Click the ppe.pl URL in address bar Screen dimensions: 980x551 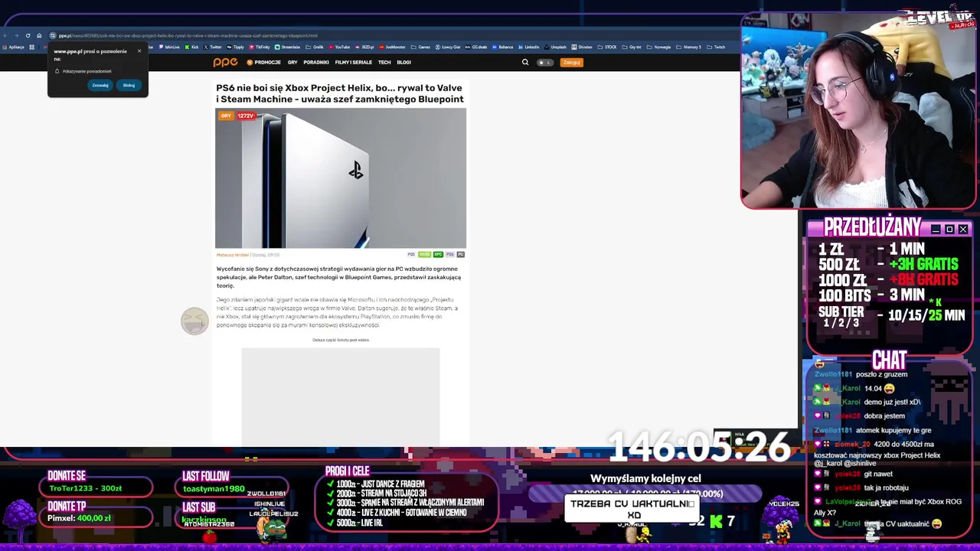click(188, 35)
